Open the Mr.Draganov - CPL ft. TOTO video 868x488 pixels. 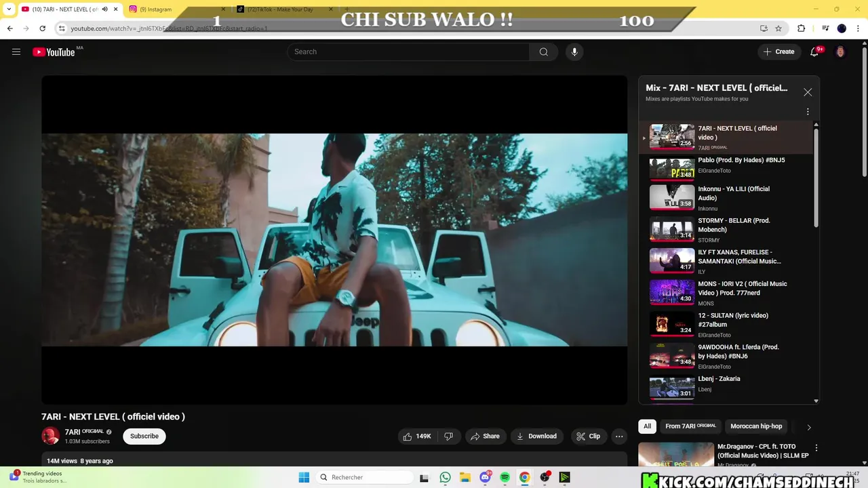tap(763, 451)
